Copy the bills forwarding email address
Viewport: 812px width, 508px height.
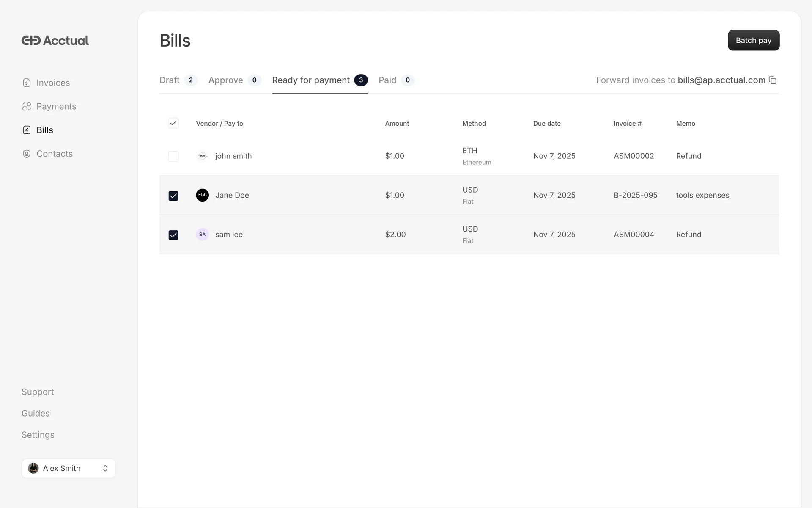click(773, 80)
